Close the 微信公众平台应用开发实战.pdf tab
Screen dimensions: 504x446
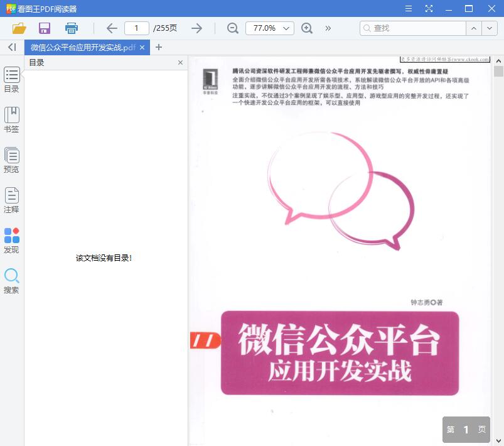pyautogui.click(x=142, y=48)
